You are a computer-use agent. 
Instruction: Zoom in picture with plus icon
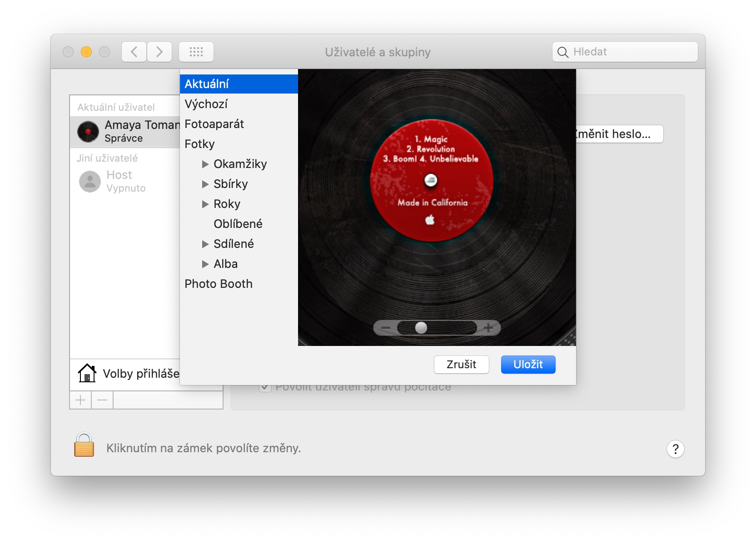pos(488,328)
